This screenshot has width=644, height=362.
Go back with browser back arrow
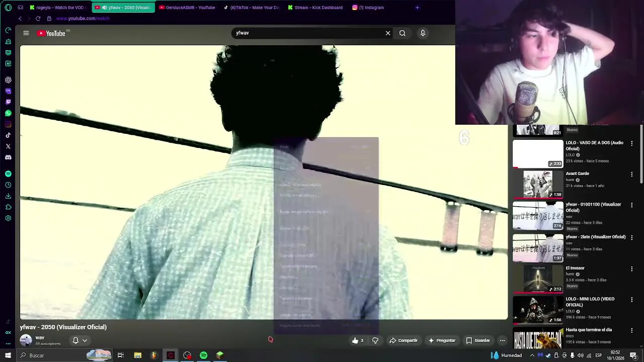20,19
